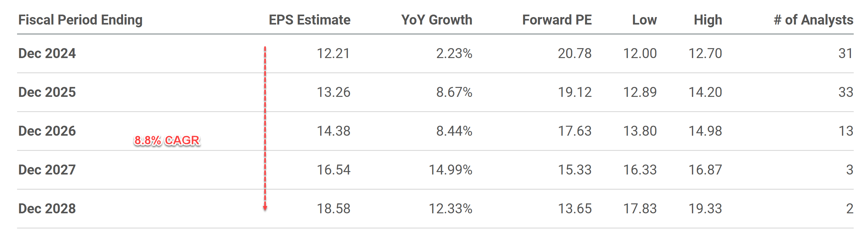Click the High column header

click(708, 20)
